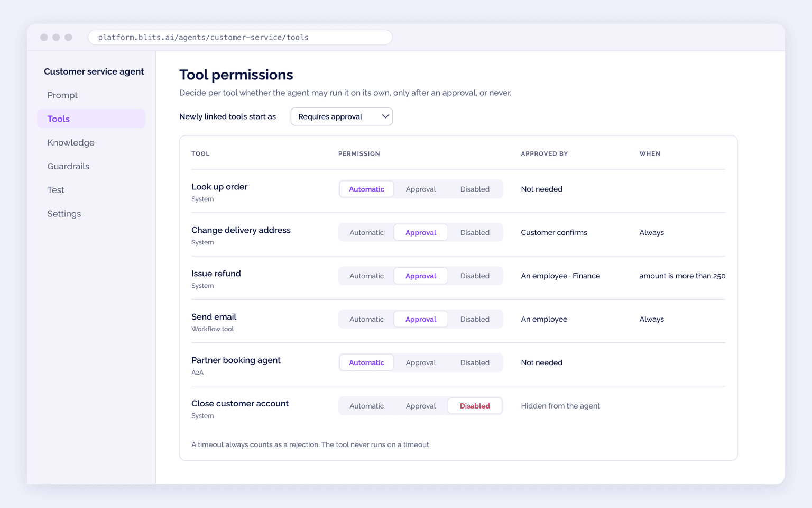Set Partner booking agent to Disabled

click(x=475, y=362)
